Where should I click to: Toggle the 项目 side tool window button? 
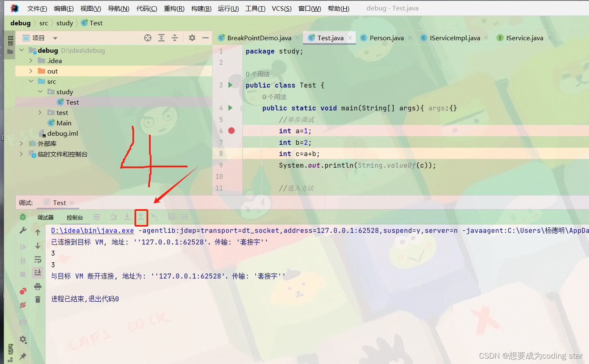pyautogui.click(x=10, y=45)
